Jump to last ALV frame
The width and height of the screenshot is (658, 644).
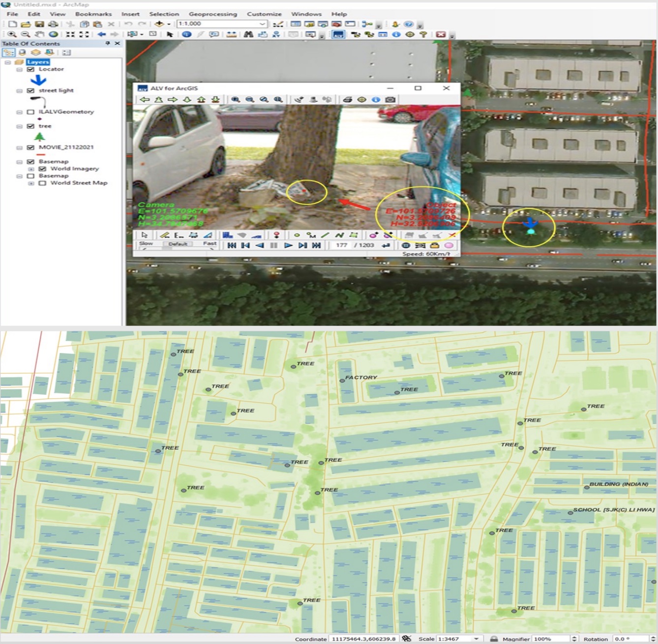coord(317,245)
